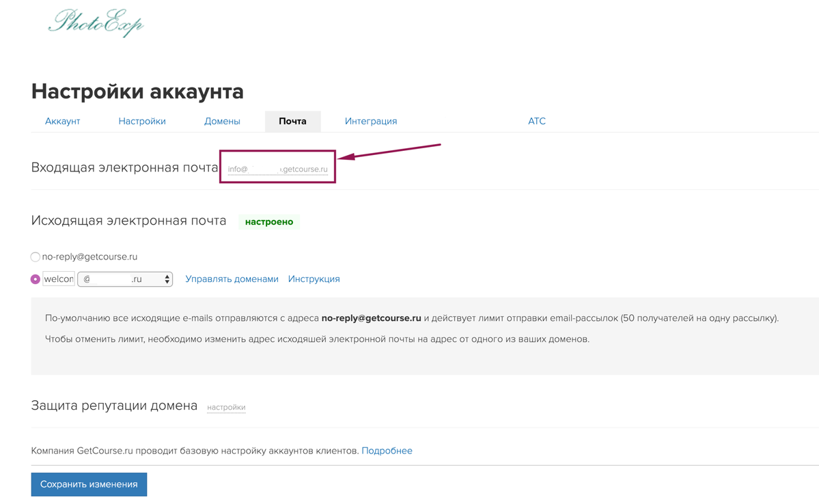The height and width of the screenshot is (504, 819).
Task: Click the welcome sender name input field
Action: pos(59,279)
